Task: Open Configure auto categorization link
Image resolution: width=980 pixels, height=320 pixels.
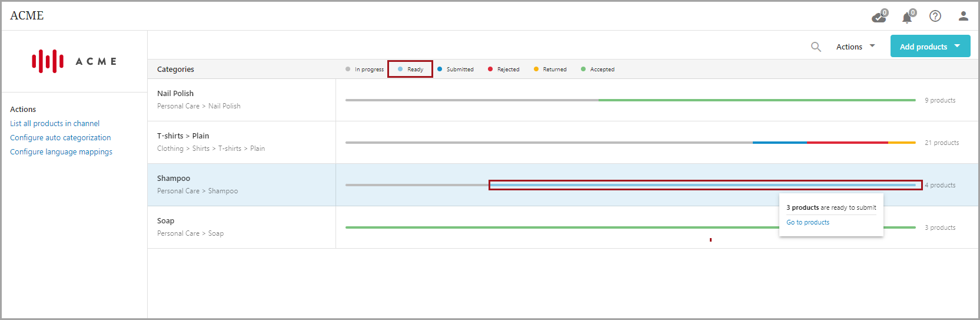Action: point(60,137)
